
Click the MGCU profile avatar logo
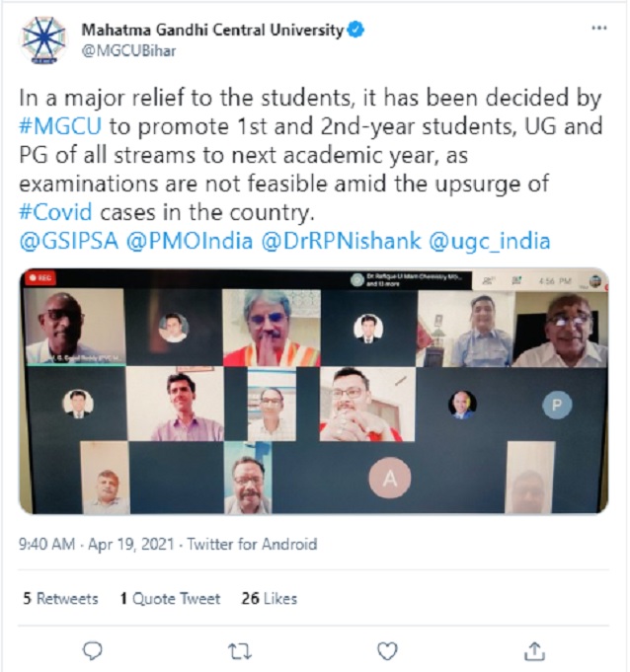43,39
